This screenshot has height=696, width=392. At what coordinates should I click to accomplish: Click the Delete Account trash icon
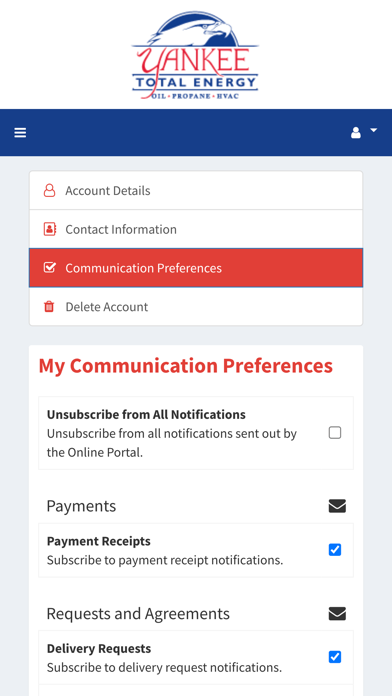(49, 306)
